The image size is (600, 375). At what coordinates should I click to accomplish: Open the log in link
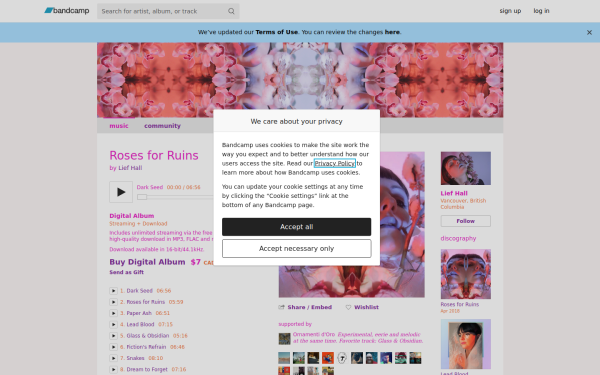click(x=541, y=11)
